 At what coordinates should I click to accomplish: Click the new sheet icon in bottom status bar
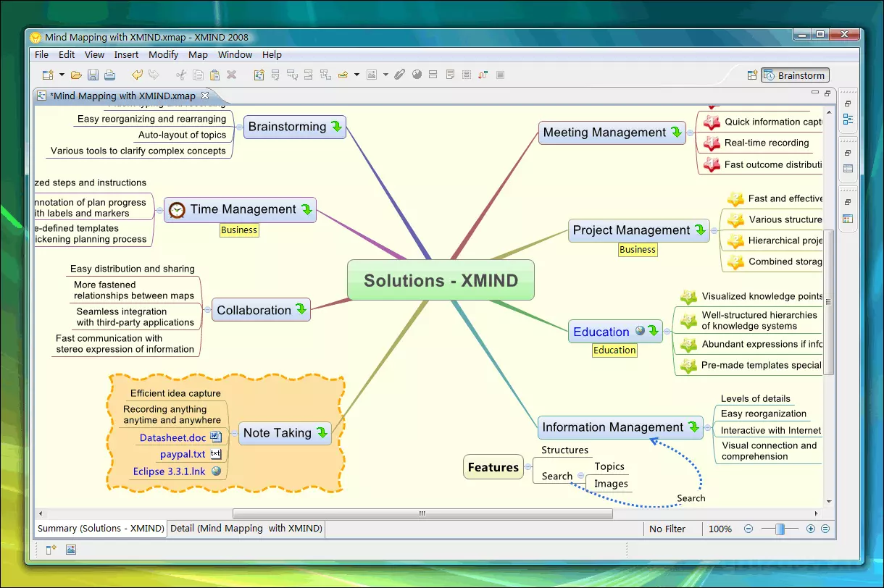[x=51, y=550]
